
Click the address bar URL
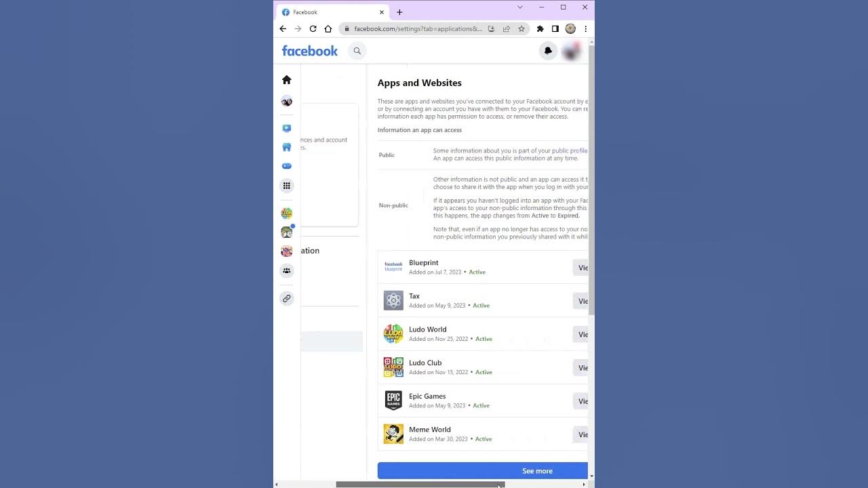[418, 28]
